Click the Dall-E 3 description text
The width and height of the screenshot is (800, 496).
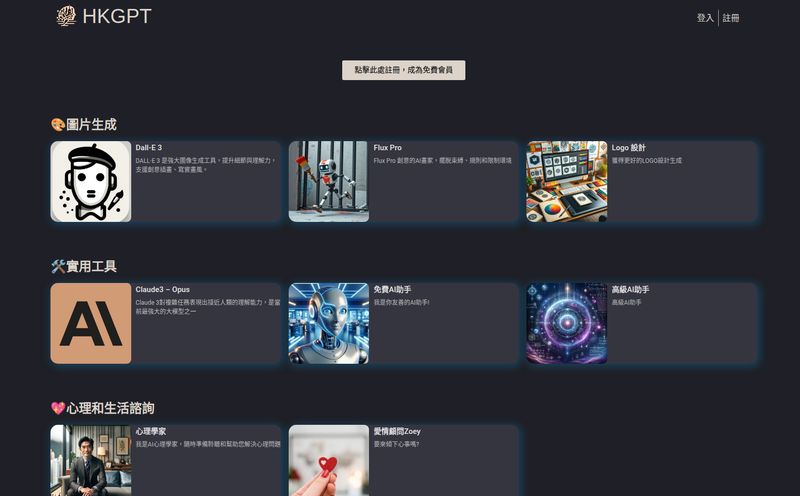206,165
